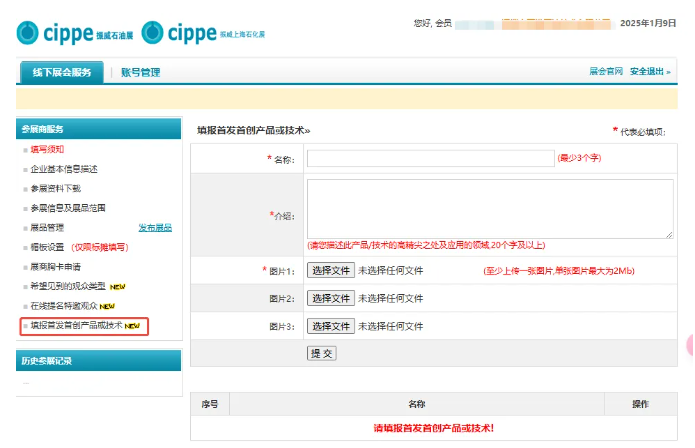This screenshot has width=695, height=448.
Task: Open 展商胸卡申请 in the sidebar
Action: [x=56, y=267]
